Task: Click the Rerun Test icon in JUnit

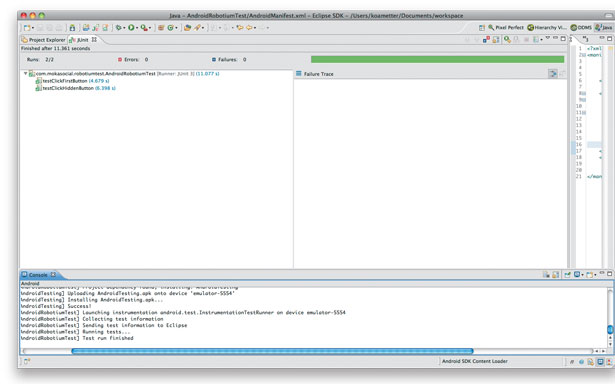Action: click(507, 39)
